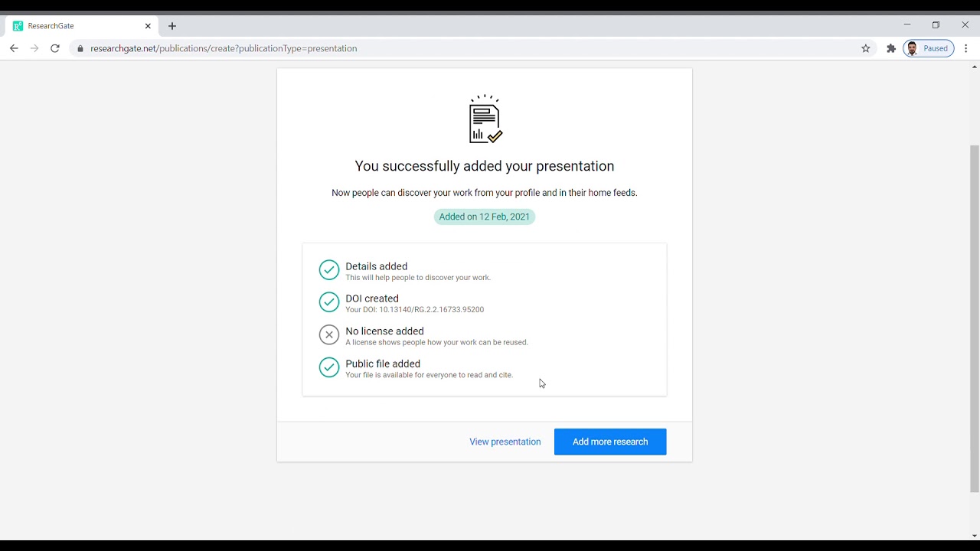This screenshot has width=980, height=551.
Task: Click the site lock security icon
Action: pyautogui.click(x=80, y=48)
